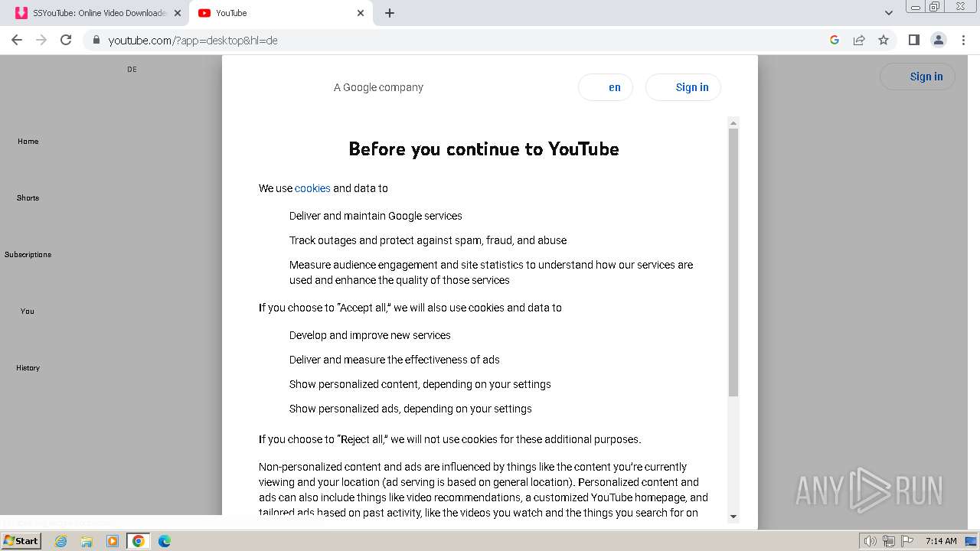Bookmark this page with the star
This screenshot has width=980, height=551.
pyautogui.click(x=884, y=40)
